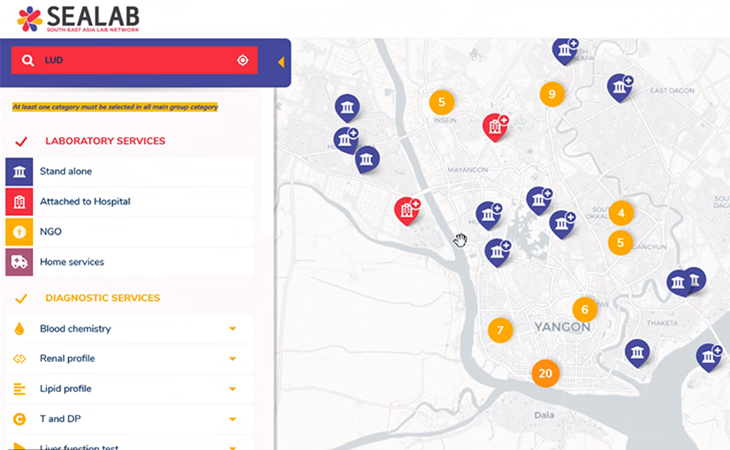The width and height of the screenshot is (730, 450).
Task: Click blue lab pin below Mayangon label
Action: 488,215
